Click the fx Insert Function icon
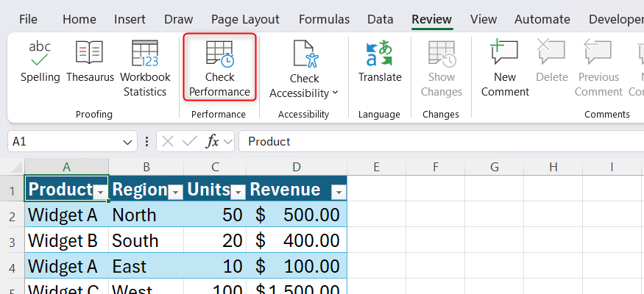644x294 pixels. (213, 141)
